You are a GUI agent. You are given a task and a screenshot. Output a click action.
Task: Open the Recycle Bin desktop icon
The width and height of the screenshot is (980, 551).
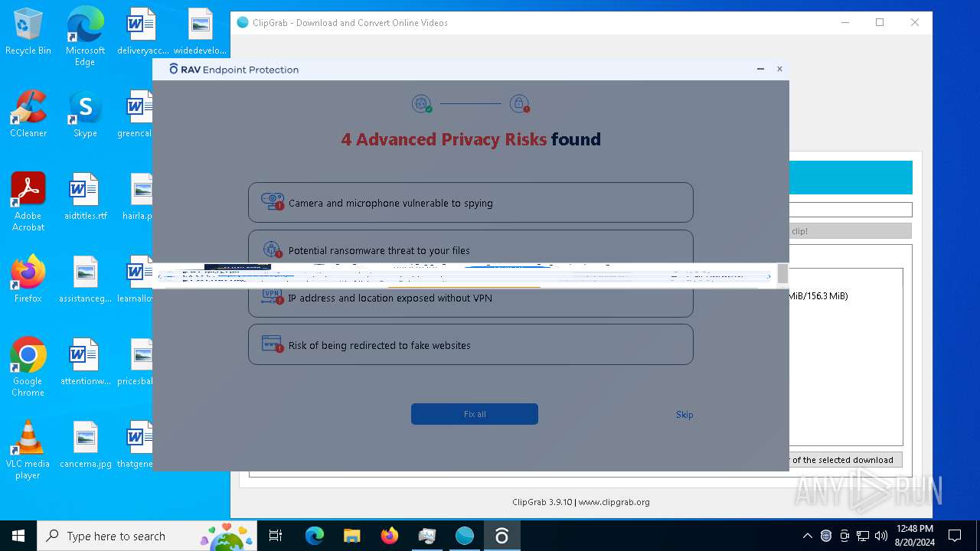coord(28,32)
